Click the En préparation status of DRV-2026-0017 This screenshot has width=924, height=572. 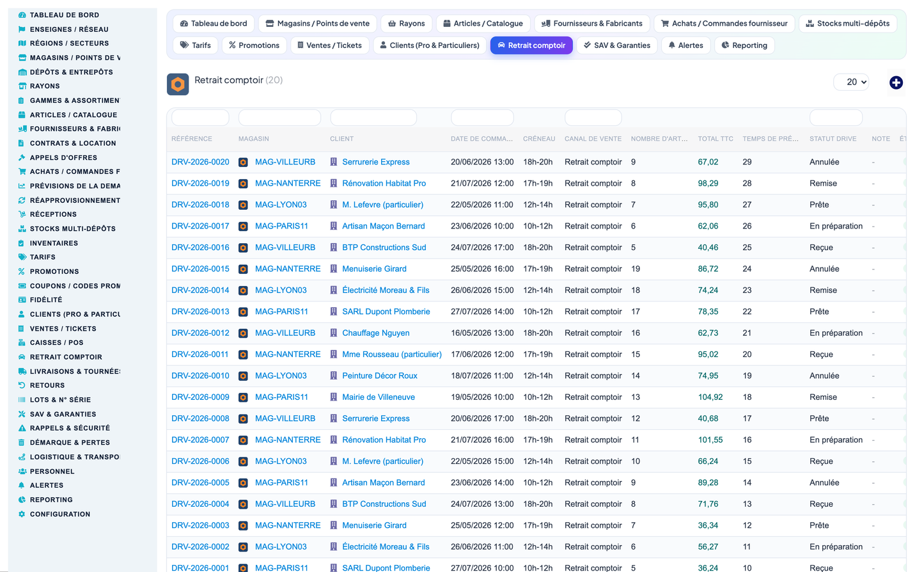pyautogui.click(x=836, y=226)
